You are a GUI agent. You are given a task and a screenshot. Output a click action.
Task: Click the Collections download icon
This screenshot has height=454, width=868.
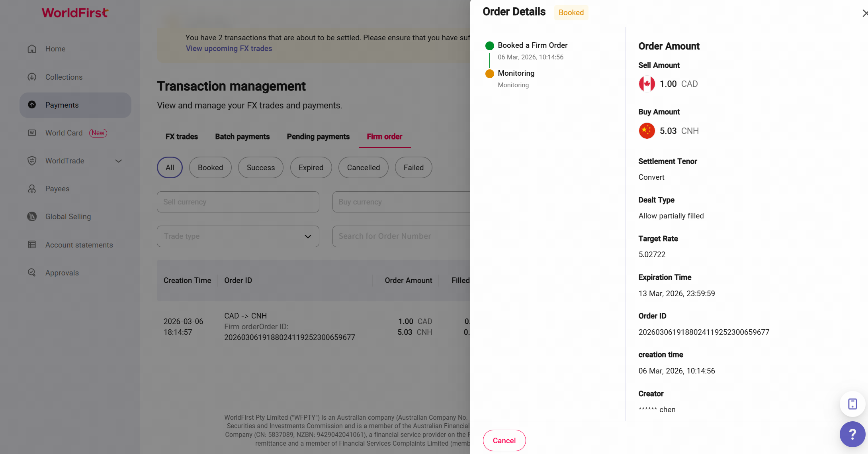tap(32, 77)
